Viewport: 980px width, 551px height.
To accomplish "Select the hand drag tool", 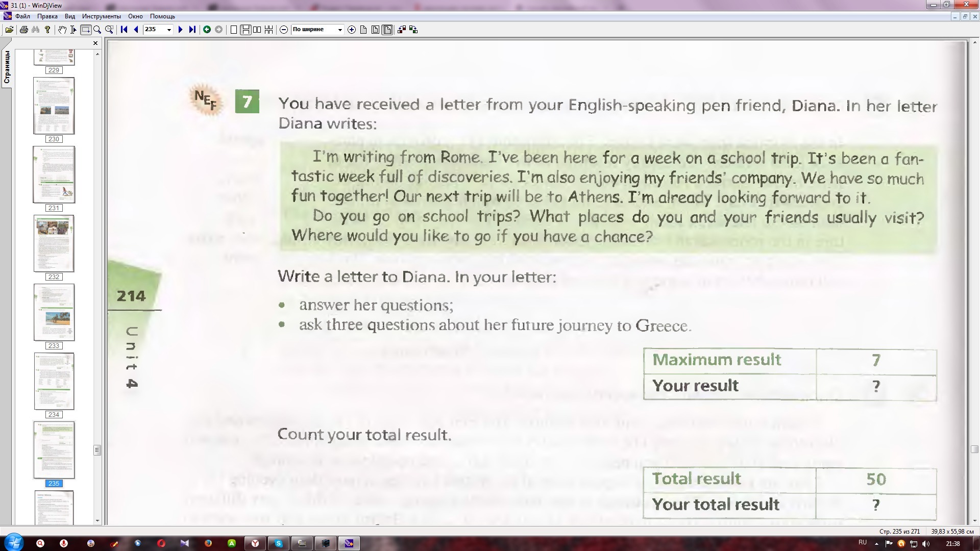I will coord(62,30).
